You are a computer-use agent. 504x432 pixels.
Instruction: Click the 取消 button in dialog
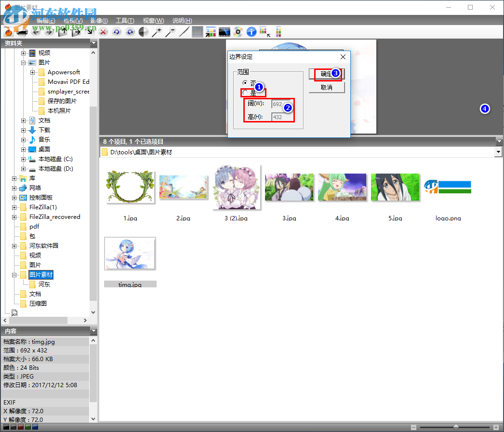tap(327, 87)
